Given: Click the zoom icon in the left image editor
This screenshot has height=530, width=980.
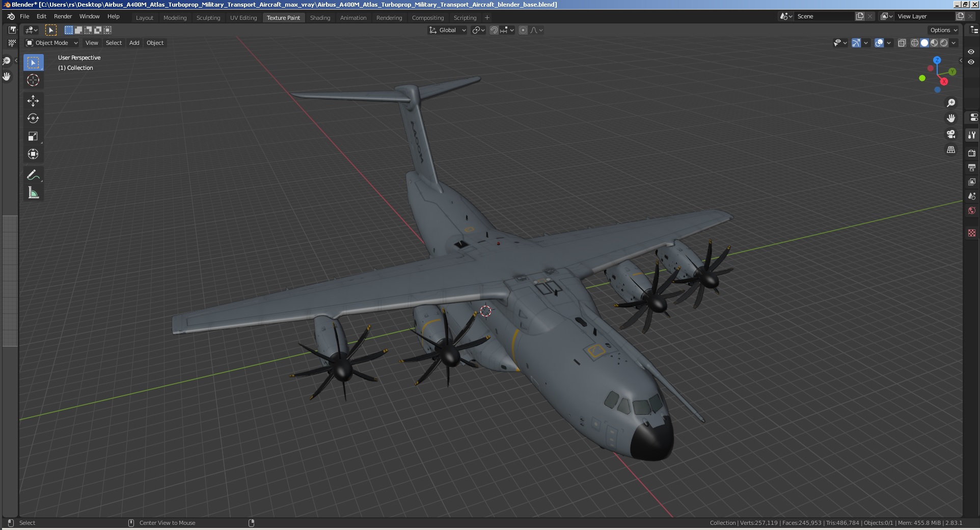Looking at the screenshot, I should pyautogui.click(x=7, y=61).
